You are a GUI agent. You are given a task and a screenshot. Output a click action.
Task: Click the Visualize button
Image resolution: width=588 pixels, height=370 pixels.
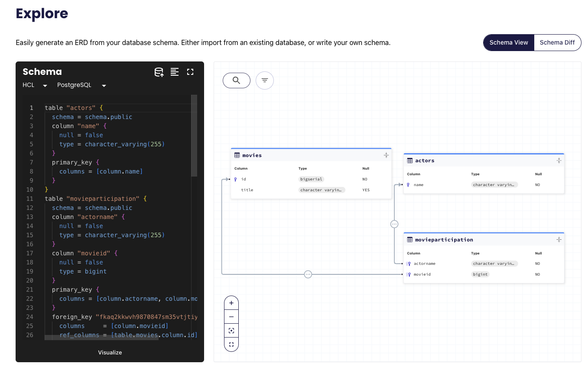110,352
